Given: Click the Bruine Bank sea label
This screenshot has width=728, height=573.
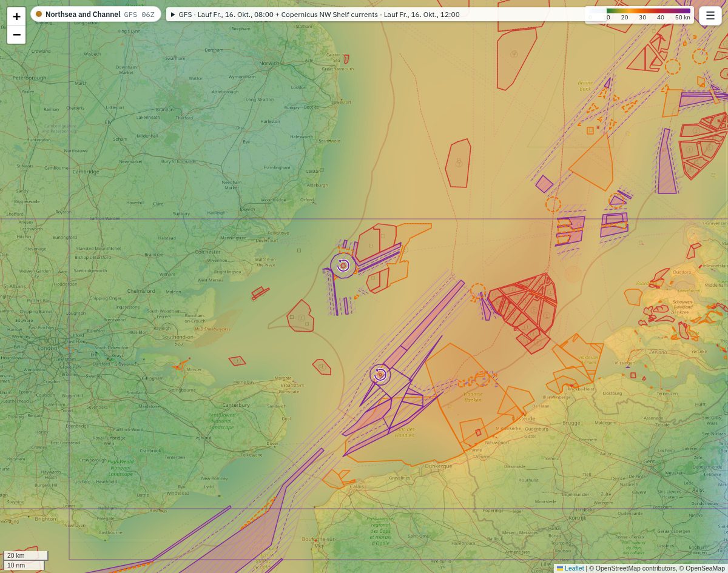Looking at the screenshot, I should coord(585,85).
